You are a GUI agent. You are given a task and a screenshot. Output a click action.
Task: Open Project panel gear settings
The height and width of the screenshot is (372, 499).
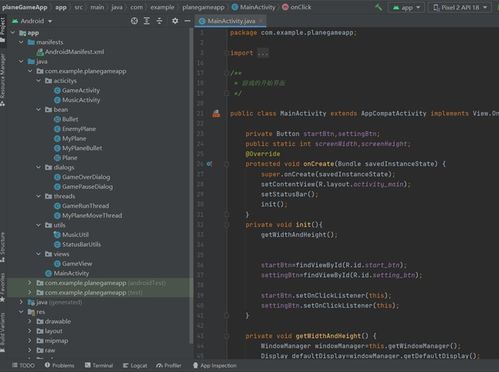click(175, 21)
